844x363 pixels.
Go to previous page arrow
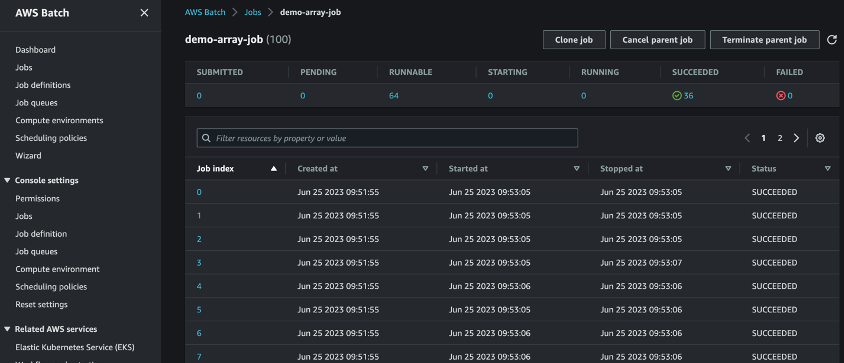[747, 138]
